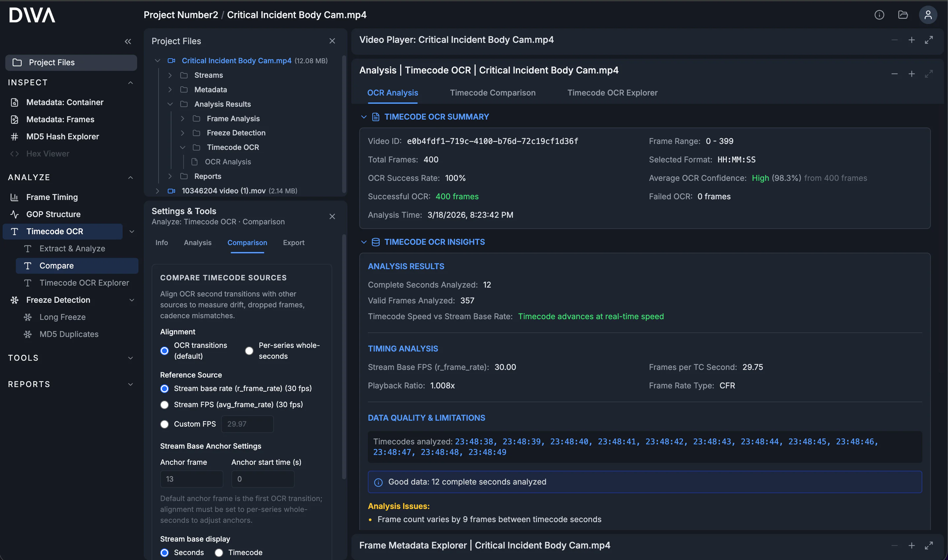The height and width of the screenshot is (560, 948).
Task: Click the Project Files panel scrollbar
Action: [x=343, y=125]
